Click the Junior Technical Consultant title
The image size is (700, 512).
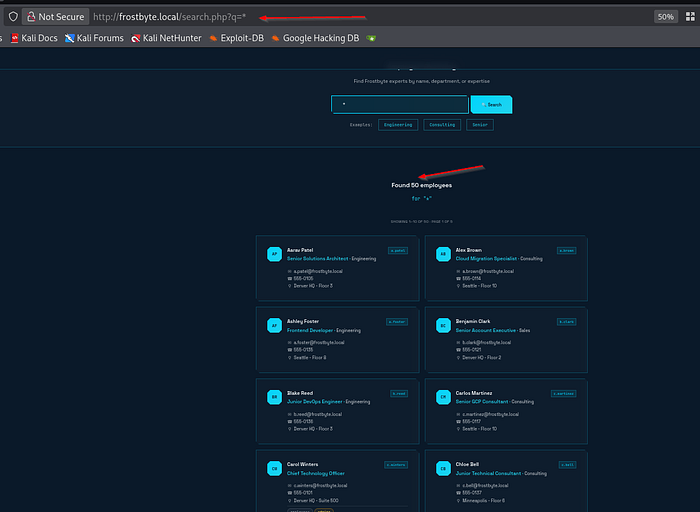488,473
